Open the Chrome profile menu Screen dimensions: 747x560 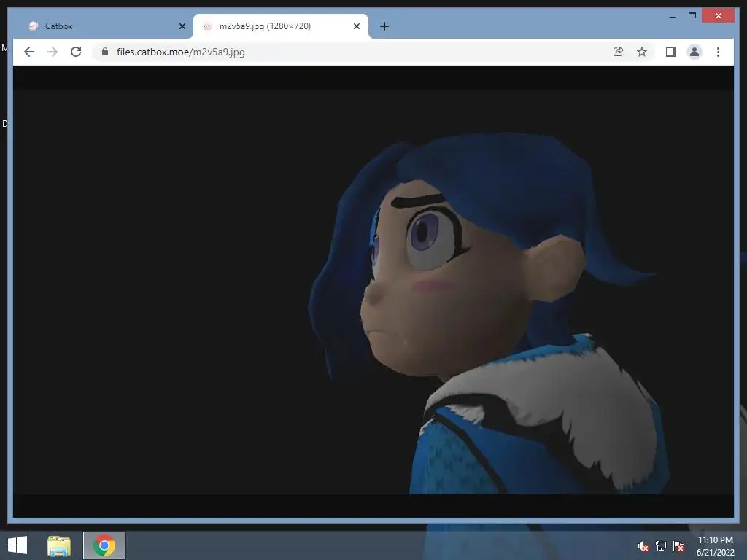[694, 52]
